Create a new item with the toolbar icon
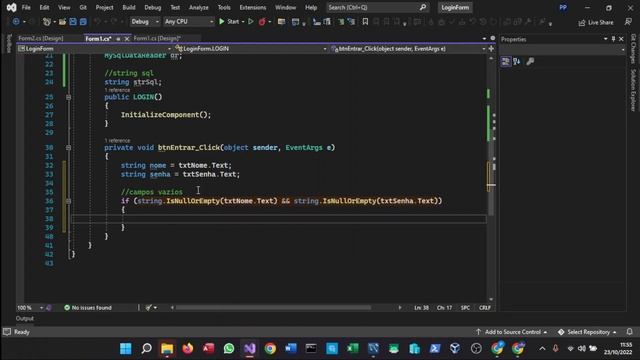Screen dimensions: 640x360 47,22
